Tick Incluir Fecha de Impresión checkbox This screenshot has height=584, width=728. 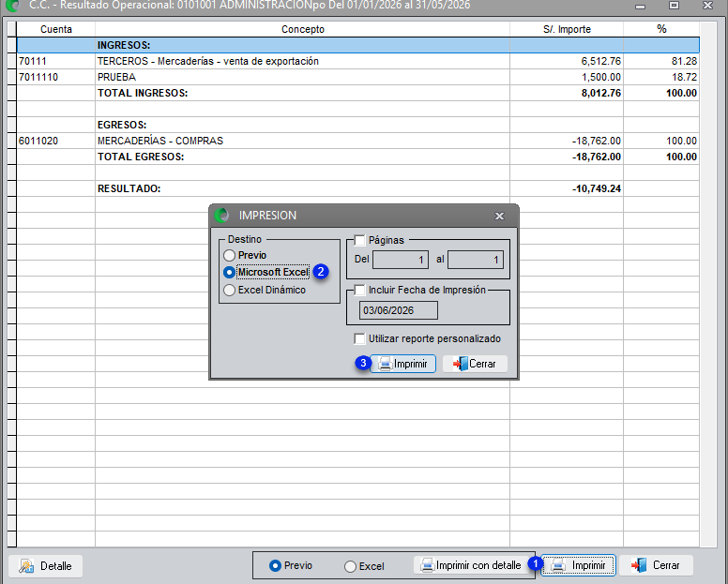point(359,290)
